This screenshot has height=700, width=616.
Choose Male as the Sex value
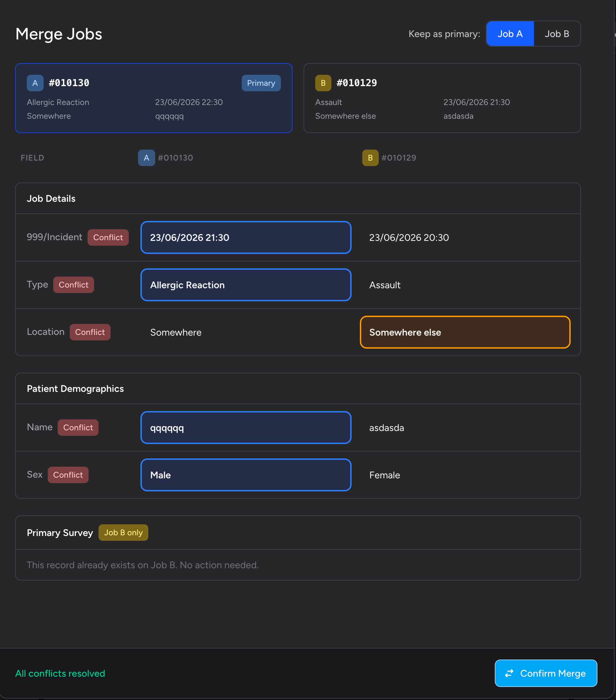pos(246,475)
